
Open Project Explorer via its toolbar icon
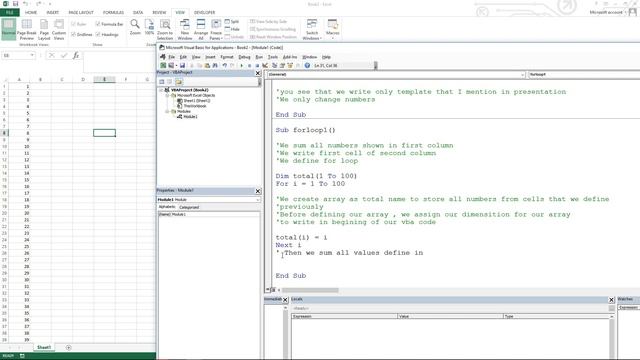[x=274, y=65]
